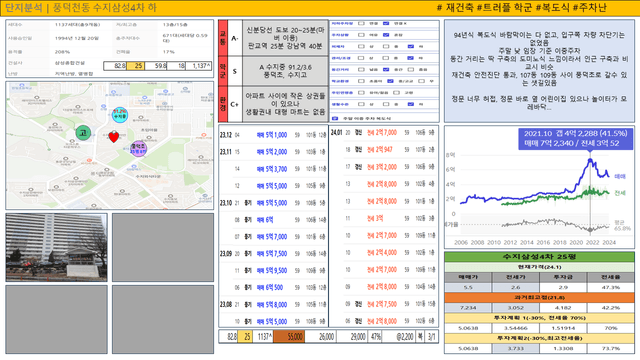The height and width of the screenshot is (360, 640).
Task: Uncheck the 연결 X parking checkbox
Action: pyautogui.click(x=386, y=23)
